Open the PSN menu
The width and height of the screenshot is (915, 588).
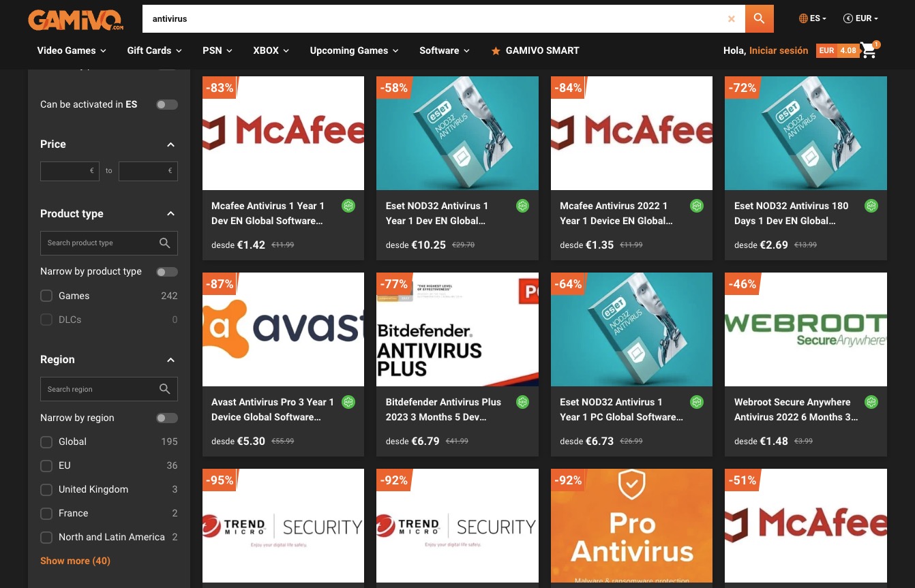pyautogui.click(x=217, y=50)
